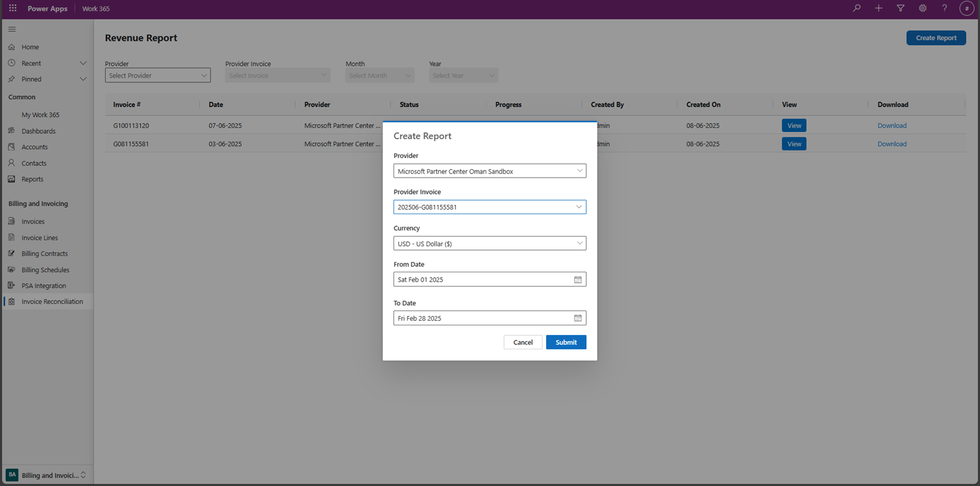The width and height of the screenshot is (980, 486).
Task: Click the Power Apps title
Action: click(x=48, y=8)
